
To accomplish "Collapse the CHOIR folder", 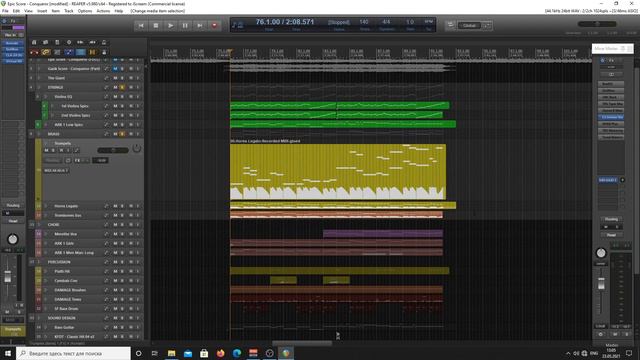I will (39, 224).
